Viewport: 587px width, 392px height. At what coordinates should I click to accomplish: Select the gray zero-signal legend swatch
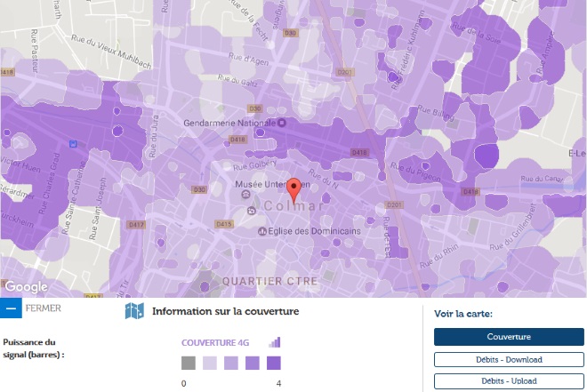189,363
